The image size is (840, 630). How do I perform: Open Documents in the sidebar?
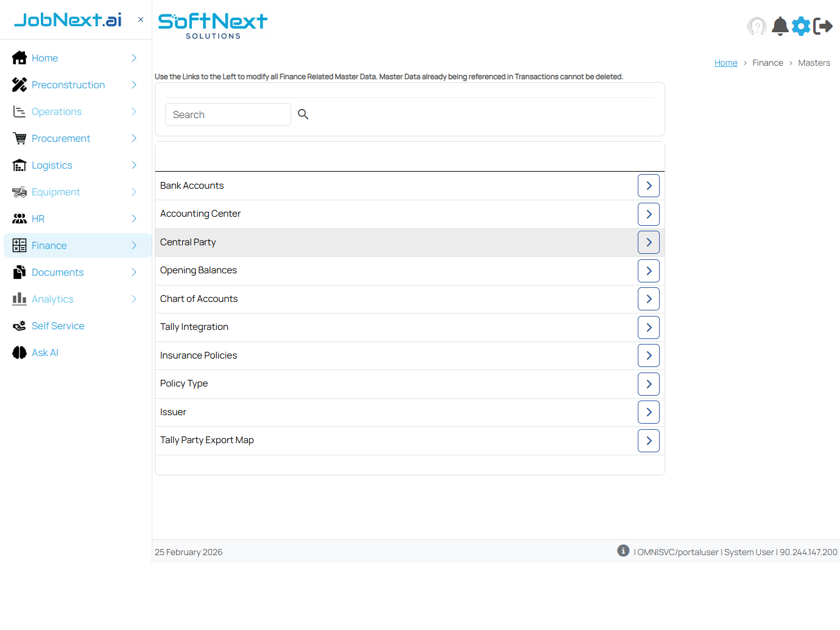[x=57, y=273]
